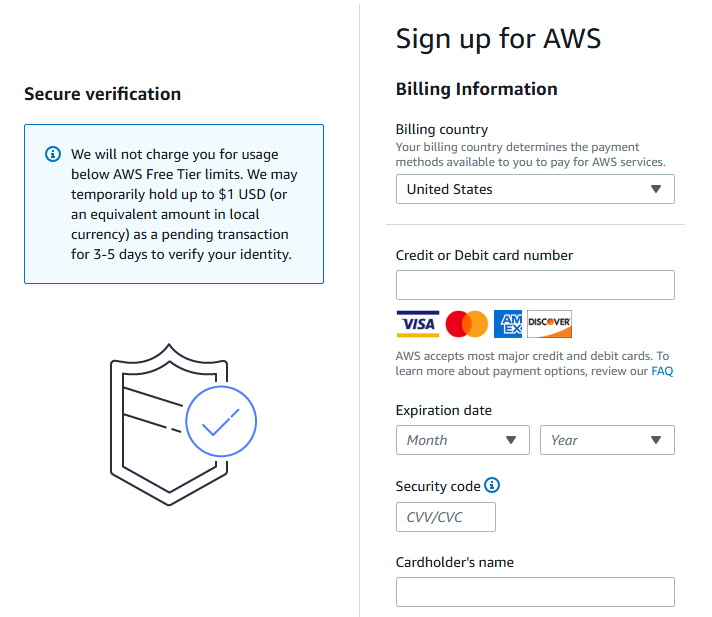Click the shield verification illustration
Viewport: 712px width, 617px height.
pyautogui.click(x=183, y=424)
